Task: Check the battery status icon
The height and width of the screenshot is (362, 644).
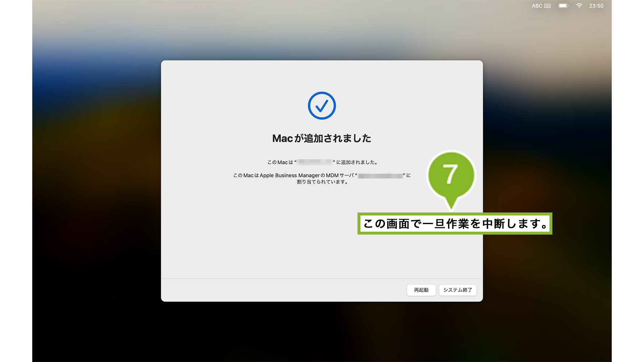Action: tap(563, 6)
